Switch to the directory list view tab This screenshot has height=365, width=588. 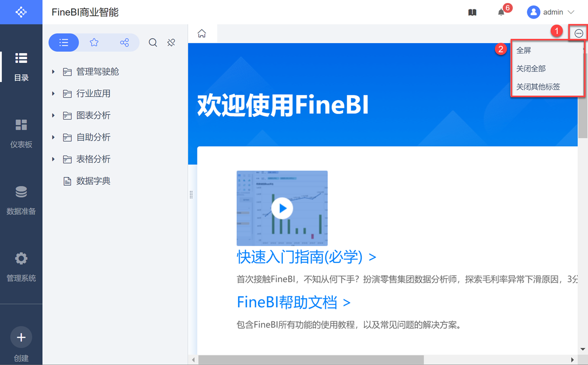tap(64, 43)
